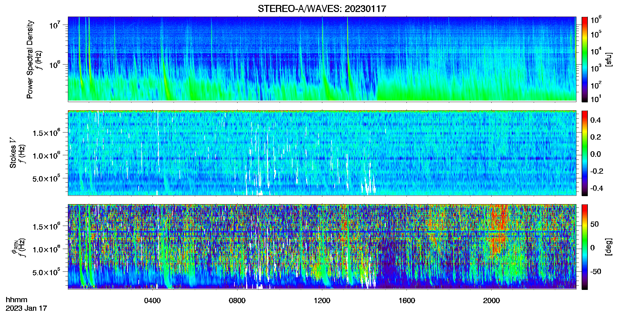644x332 pixels.
Task: Select the 5.0×10^5 tick of the Stokes V panel
Action: pyautogui.click(x=46, y=178)
